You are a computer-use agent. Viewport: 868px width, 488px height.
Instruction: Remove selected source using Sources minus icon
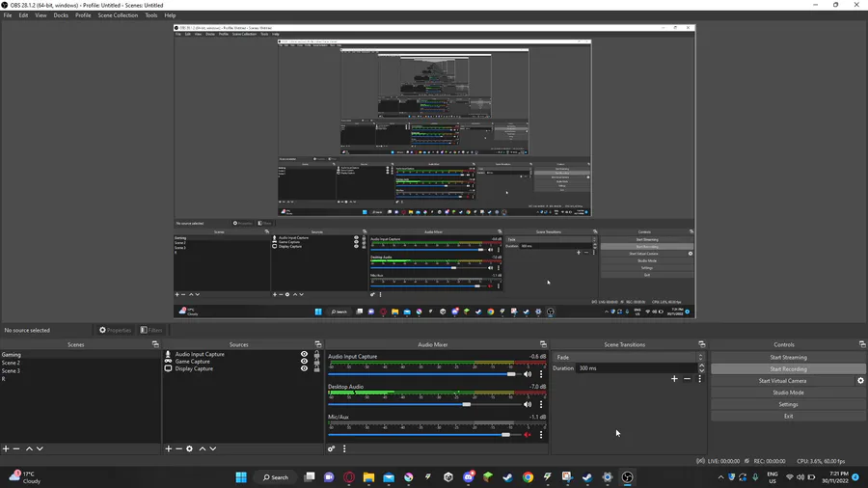click(178, 448)
